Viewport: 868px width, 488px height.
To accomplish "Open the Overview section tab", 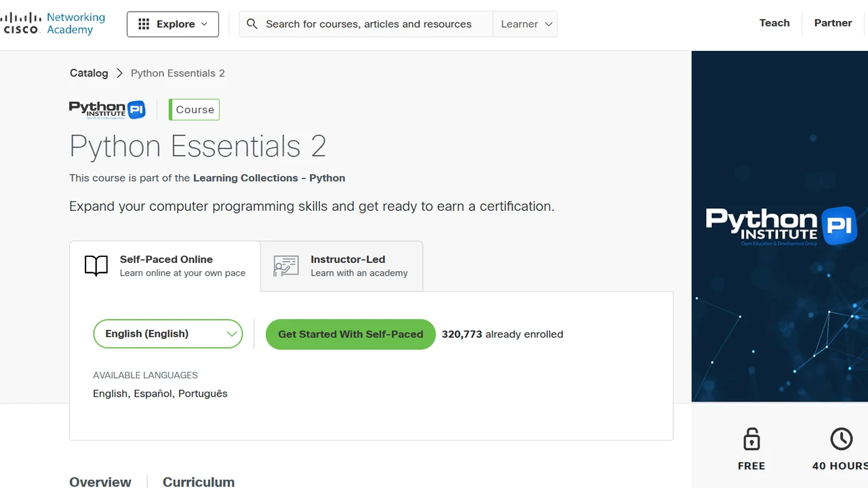I will click(x=100, y=481).
